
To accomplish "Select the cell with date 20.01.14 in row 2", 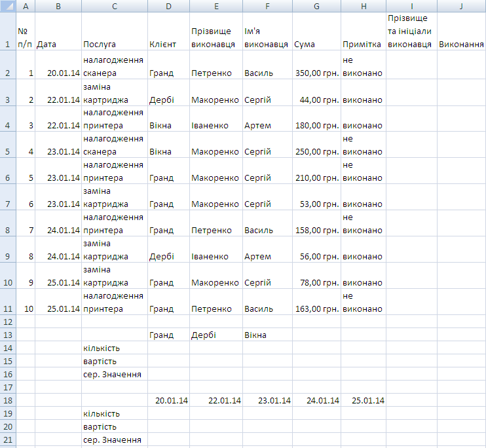I will tap(58, 64).
